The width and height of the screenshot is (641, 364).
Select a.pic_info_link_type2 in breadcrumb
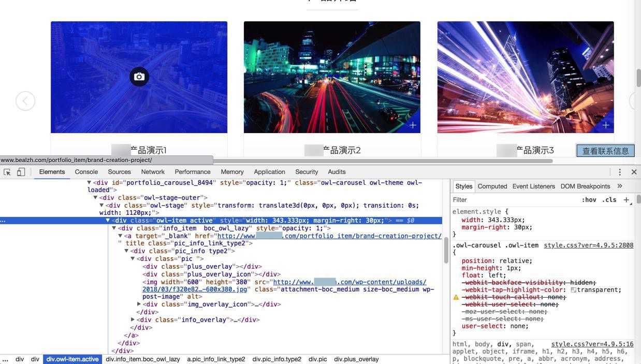(x=216, y=359)
